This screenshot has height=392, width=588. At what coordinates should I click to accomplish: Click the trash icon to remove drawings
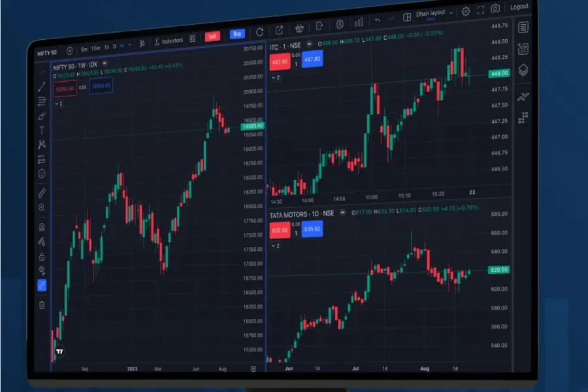(42, 304)
